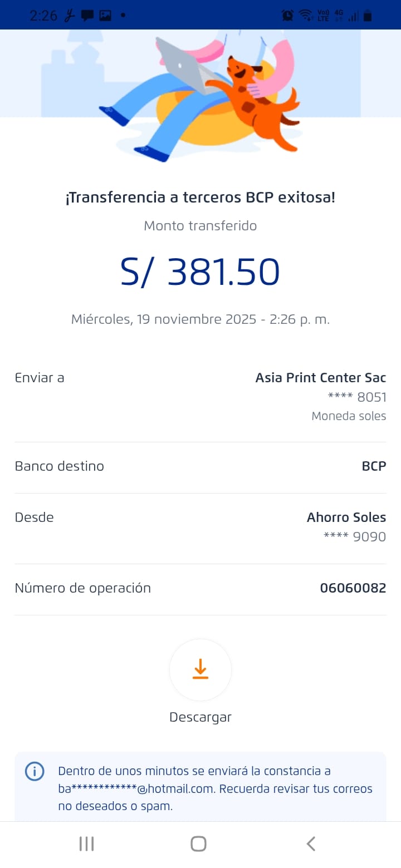Tap the transferred amount S/ 381.50

point(200,272)
